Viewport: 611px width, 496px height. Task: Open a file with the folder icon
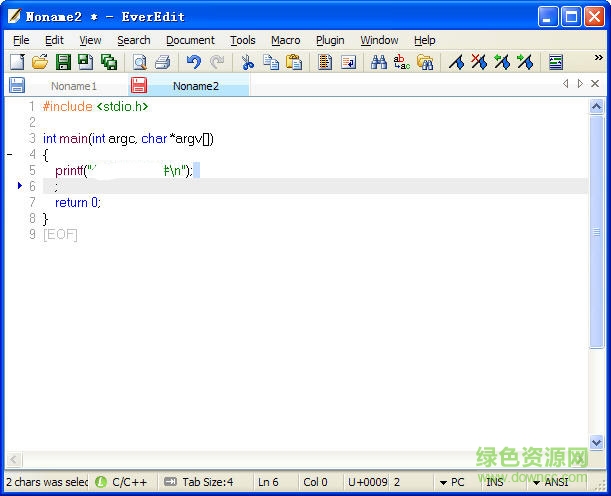(40, 62)
